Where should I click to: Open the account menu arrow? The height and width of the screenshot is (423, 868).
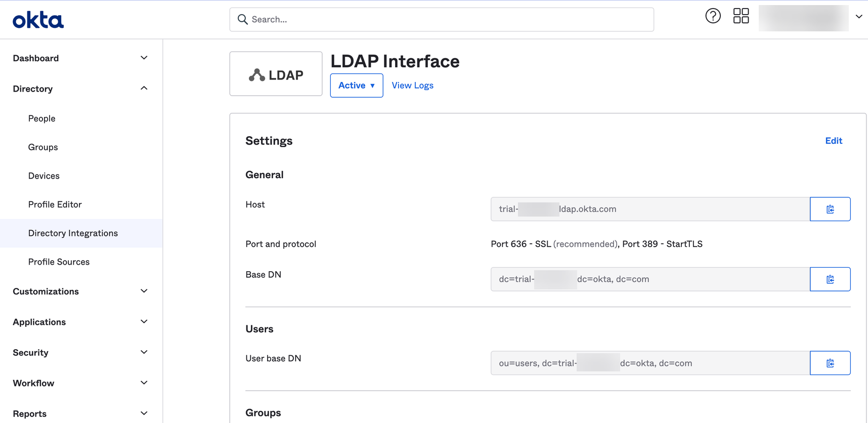859,17
